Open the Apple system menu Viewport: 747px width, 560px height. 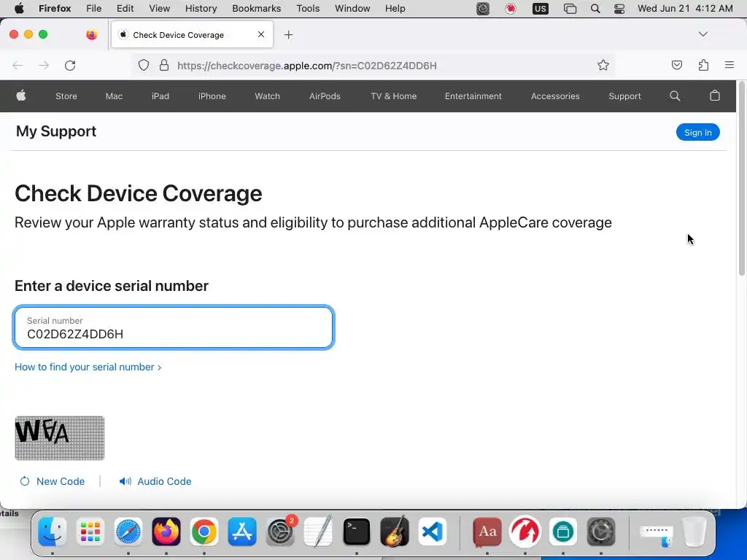(x=19, y=9)
